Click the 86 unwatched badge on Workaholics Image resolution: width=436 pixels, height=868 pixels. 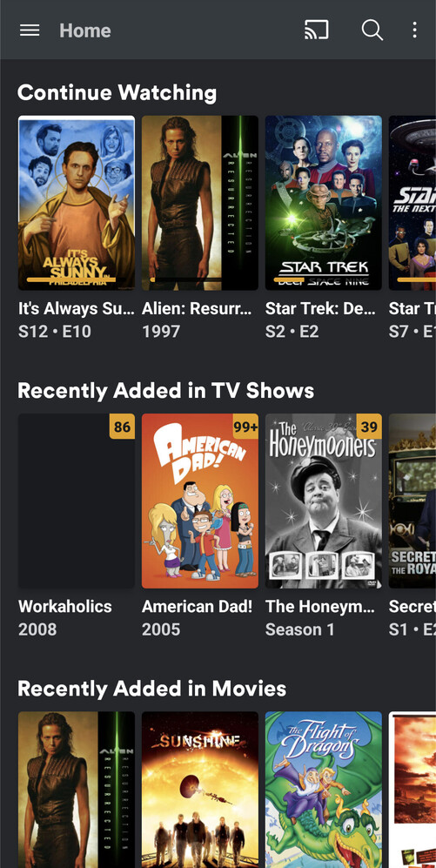point(123,427)
